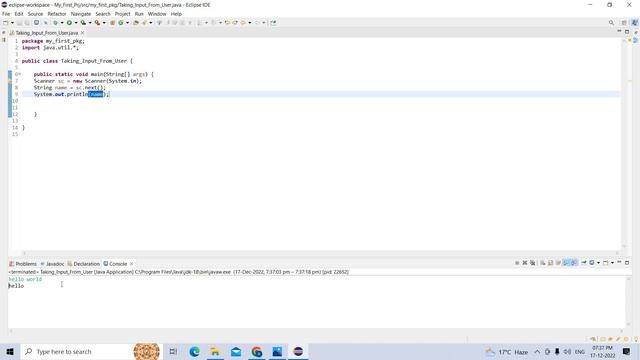Toggle show console on standard output
The image size is (640, 360).
(566, 263)
